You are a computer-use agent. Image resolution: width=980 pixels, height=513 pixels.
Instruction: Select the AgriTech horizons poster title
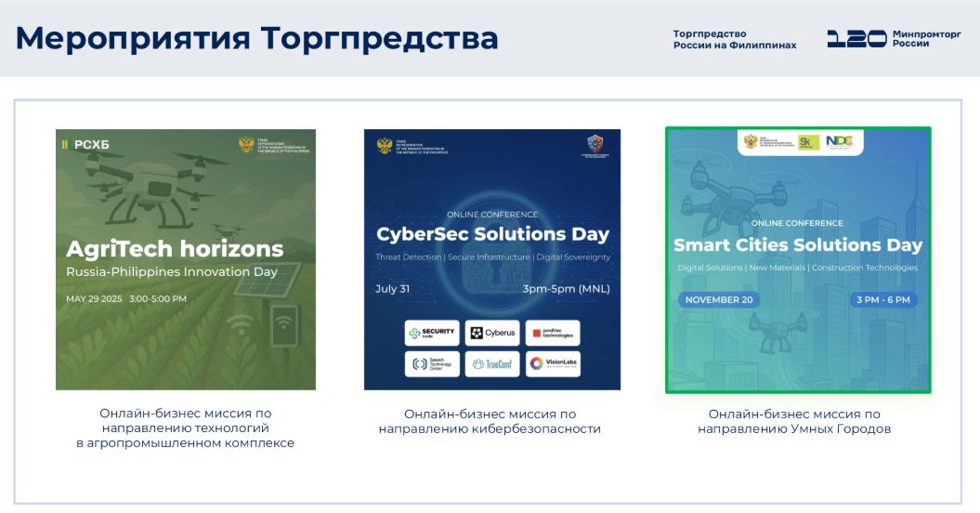point(175,249)
